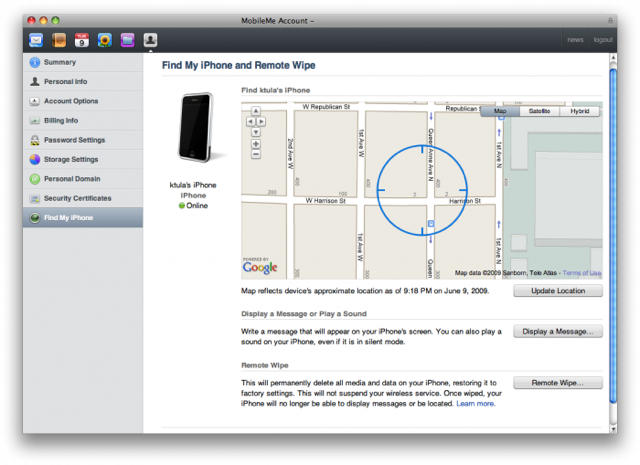Switch map to Hybrid view

[x=580, y=111]
